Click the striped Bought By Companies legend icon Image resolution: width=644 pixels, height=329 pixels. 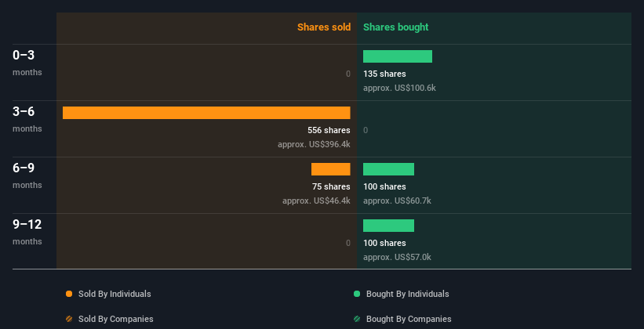coord(357,319)
